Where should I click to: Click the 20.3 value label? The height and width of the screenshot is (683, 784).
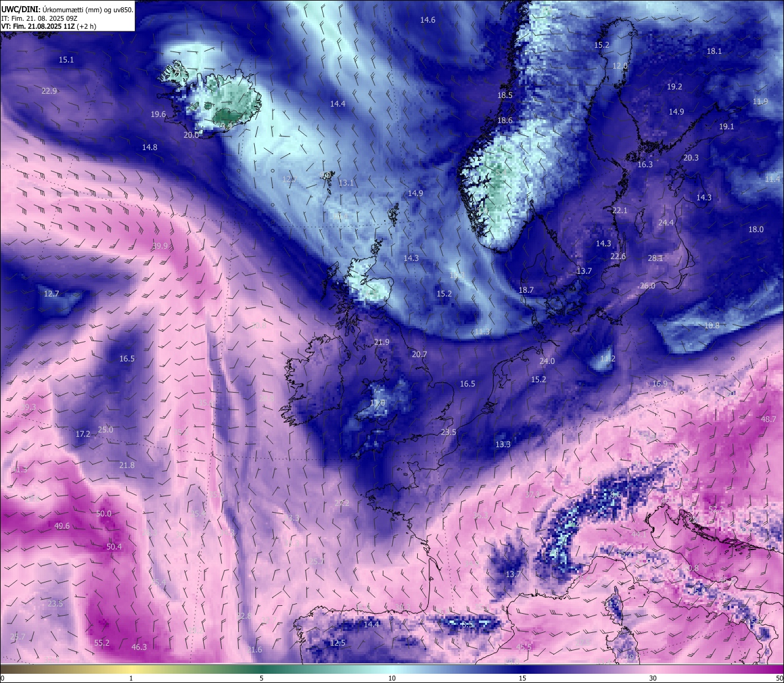pos(691,158)
